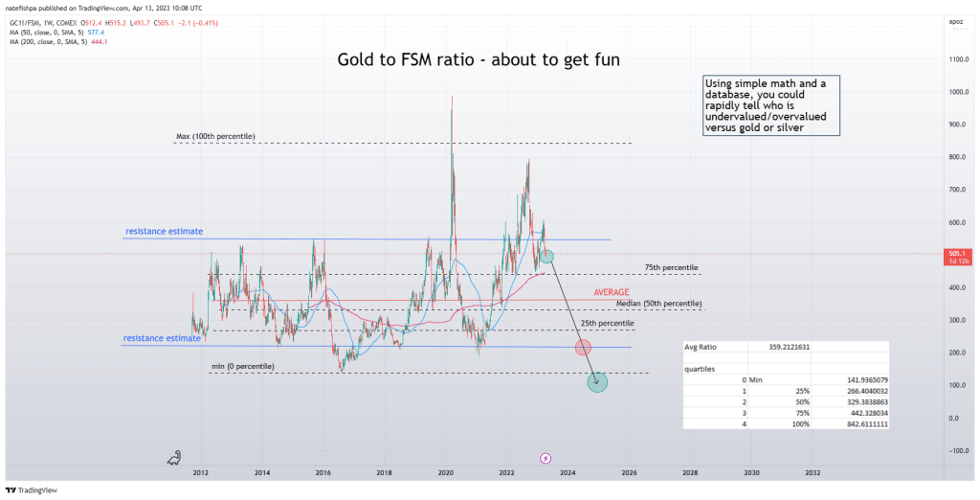The height and width of the screenshot is (500, 980).
Task: Select the undervalued/overvalued annotation text box
Action: pyautogui.click(x=771, y=105)
